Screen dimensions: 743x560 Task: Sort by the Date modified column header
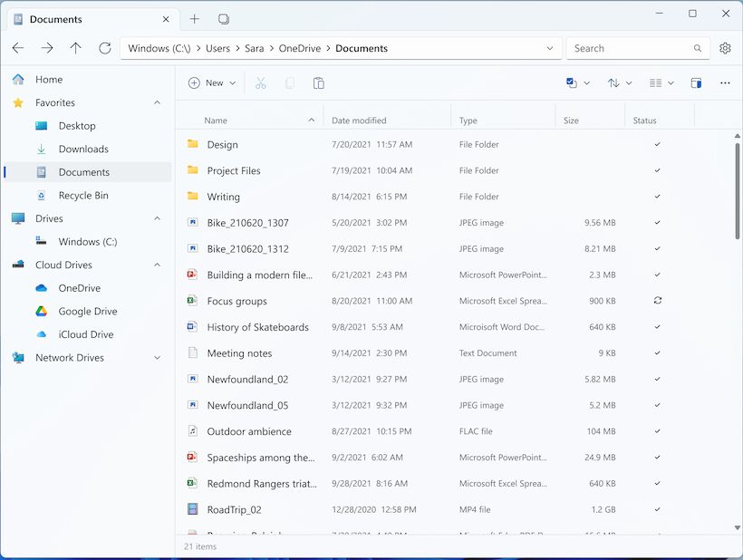click(362, 119)
